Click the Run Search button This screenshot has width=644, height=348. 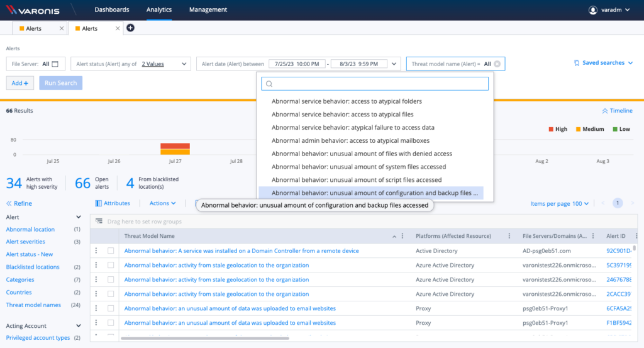(61, 83)
